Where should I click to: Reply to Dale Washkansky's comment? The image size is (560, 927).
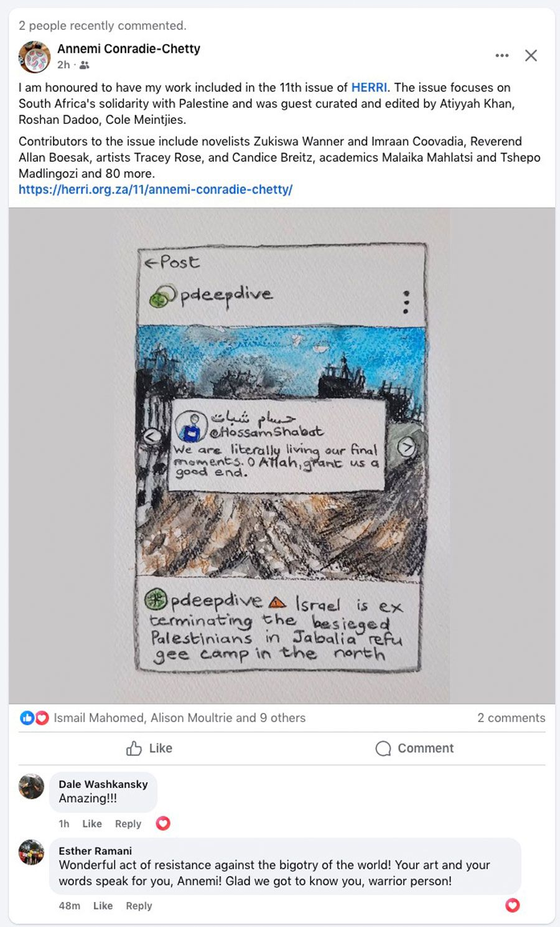pos(128,824)
